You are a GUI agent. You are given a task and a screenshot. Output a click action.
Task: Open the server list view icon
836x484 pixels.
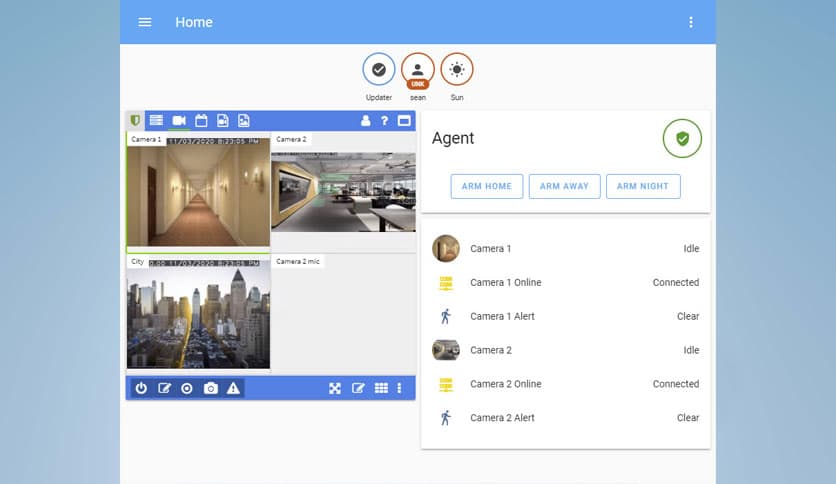(x=157, y=121)
